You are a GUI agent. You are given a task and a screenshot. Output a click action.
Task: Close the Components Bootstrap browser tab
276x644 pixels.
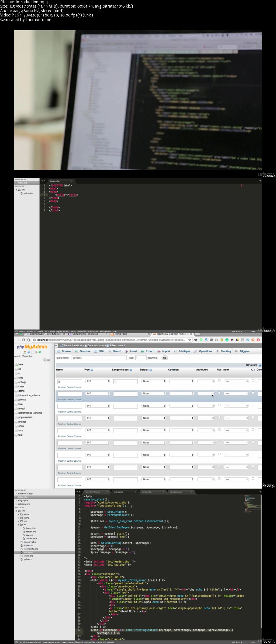106,334
